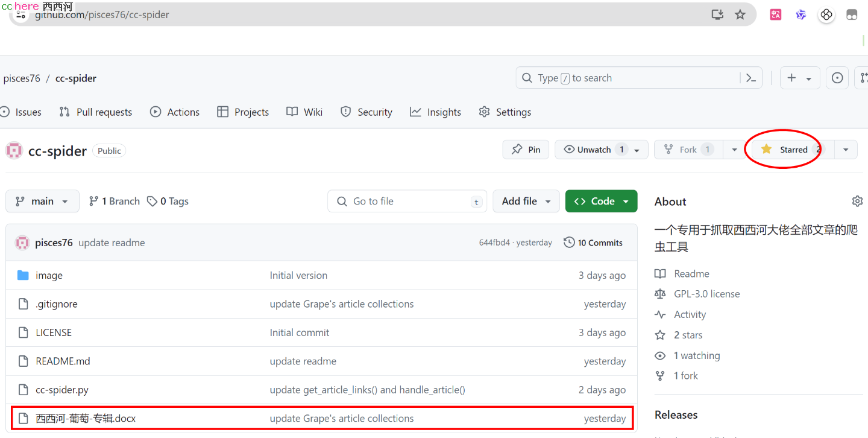Click the book icon next to Readme
This screenshot has width=868, height=438.
(x=660, y=273)
